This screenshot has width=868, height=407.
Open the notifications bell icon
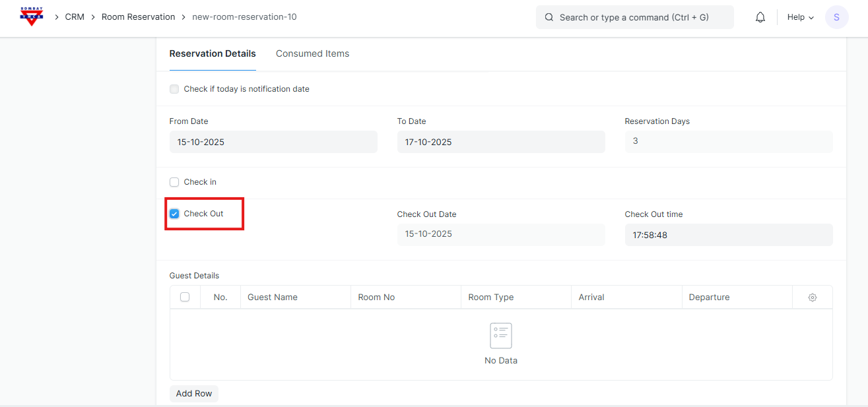pyautogui.click(x=760, y=17)
